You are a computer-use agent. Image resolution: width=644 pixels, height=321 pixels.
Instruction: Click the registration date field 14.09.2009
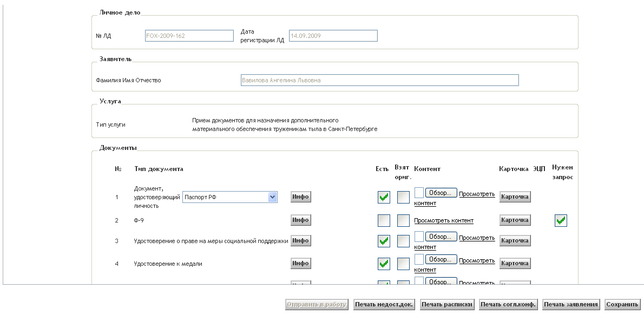tap(333, 36)
